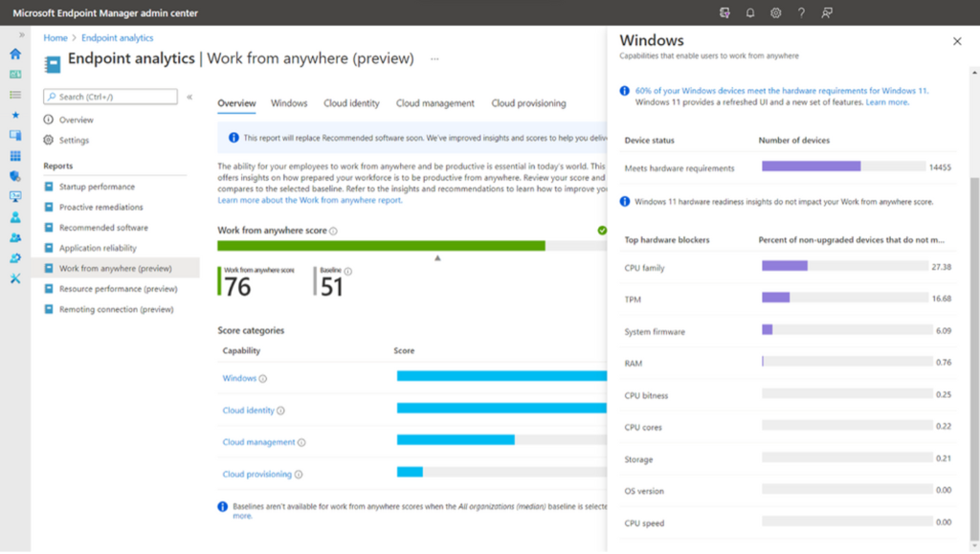
Task: Click info icon next to Baseline
Action: [348, 271]
